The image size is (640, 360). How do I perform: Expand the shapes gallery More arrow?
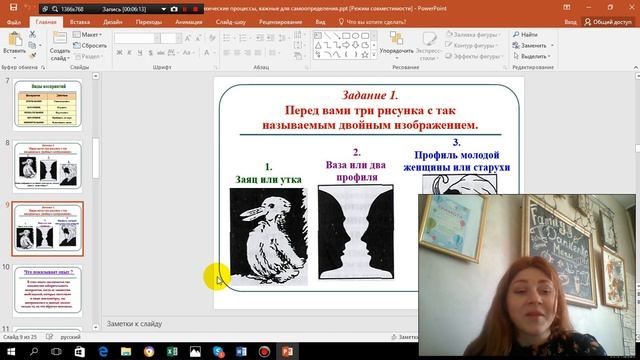(374, 54)
